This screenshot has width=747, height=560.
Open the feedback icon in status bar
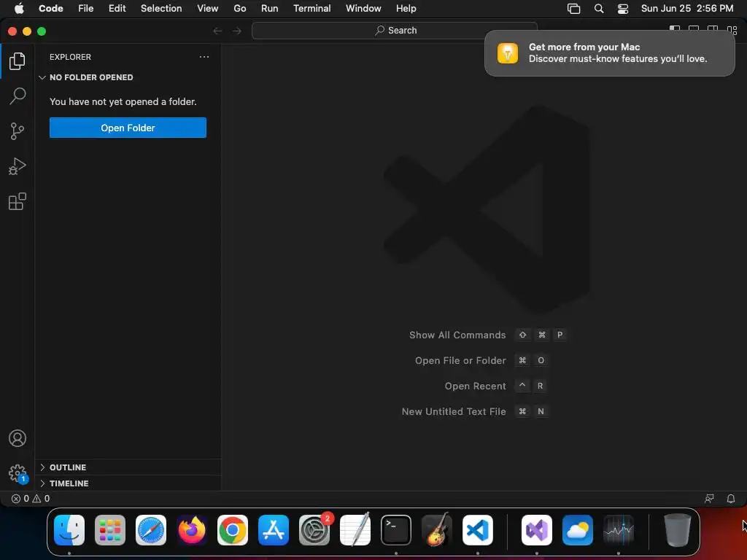click(x=709, y=499)
